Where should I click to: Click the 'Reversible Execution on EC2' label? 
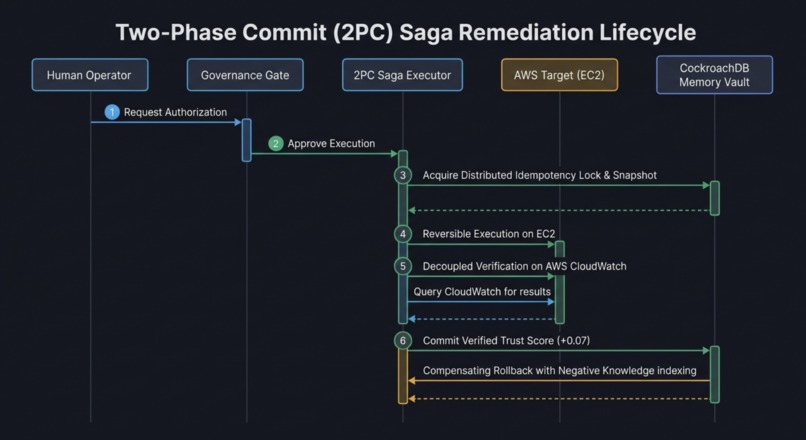[489, 234]
